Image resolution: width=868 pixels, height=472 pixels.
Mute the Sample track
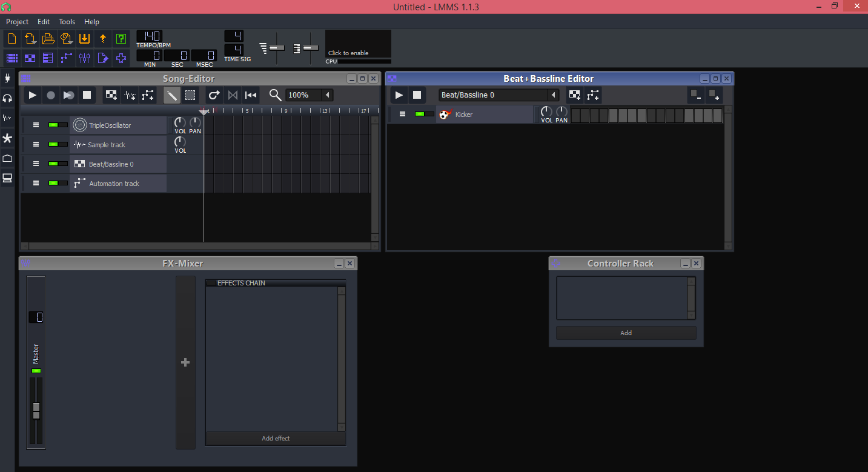tap(53, 145)
